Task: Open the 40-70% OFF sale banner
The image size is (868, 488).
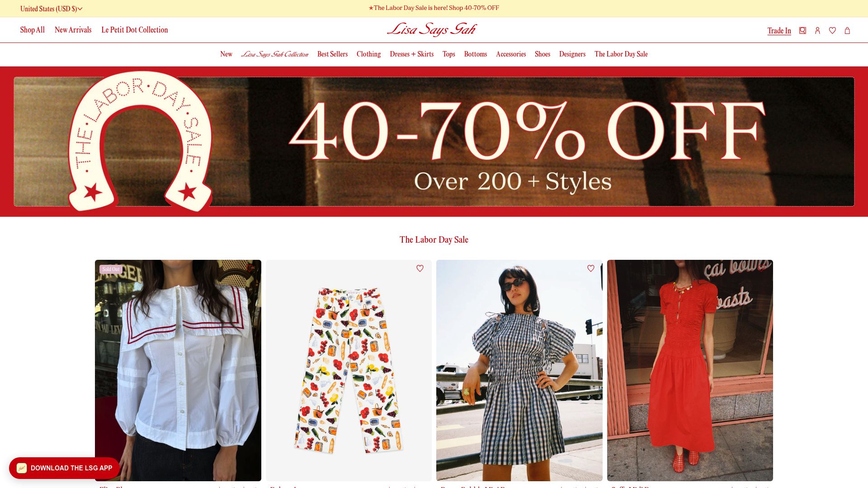Action: (x=434, y=142)
